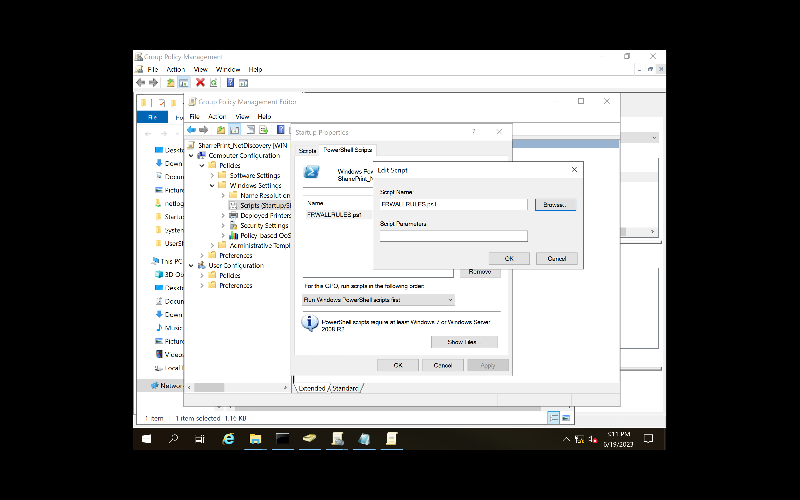Click the question mark help button in Startup Properties
Screen dimensions: 800x500
[473, 132]
